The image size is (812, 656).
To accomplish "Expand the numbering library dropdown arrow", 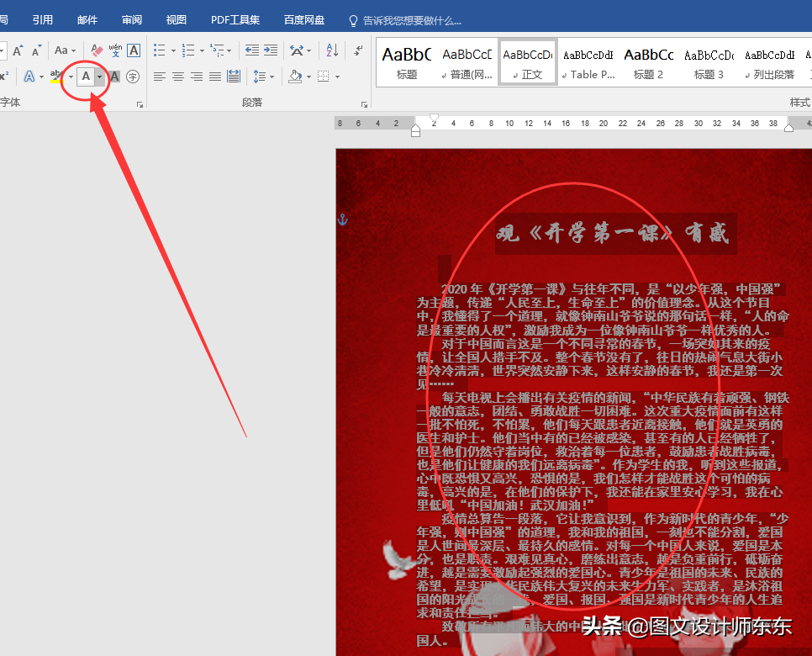I will click(202, 50).
